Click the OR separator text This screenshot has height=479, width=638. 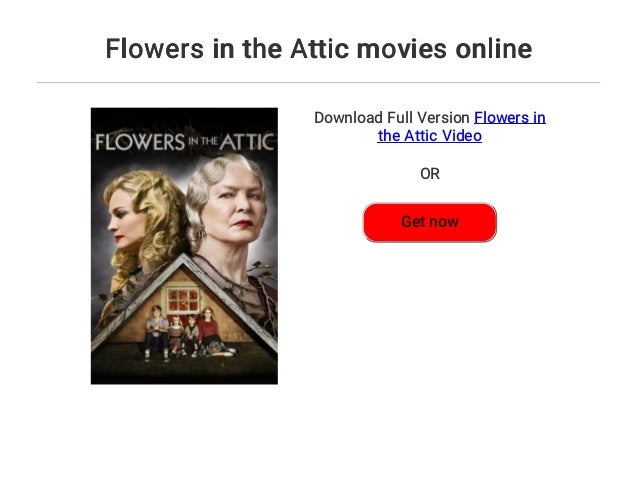tap(430, 174)
